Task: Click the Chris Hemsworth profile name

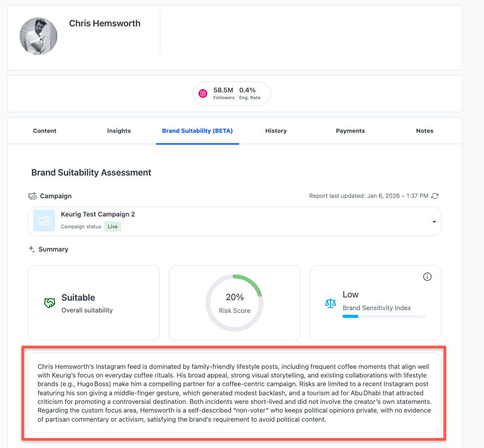Action: click(x=105, y=24)
